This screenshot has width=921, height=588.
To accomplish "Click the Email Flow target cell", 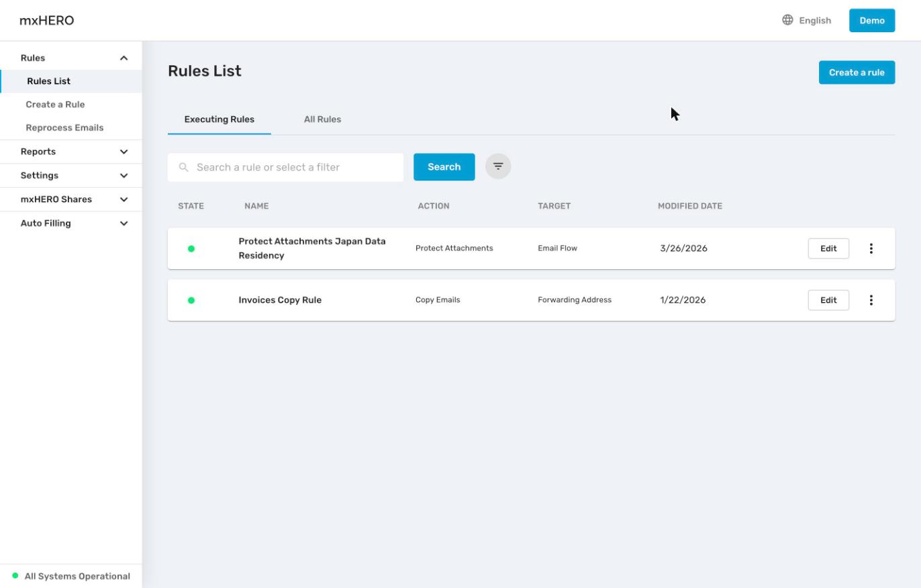I will [557, 248].
